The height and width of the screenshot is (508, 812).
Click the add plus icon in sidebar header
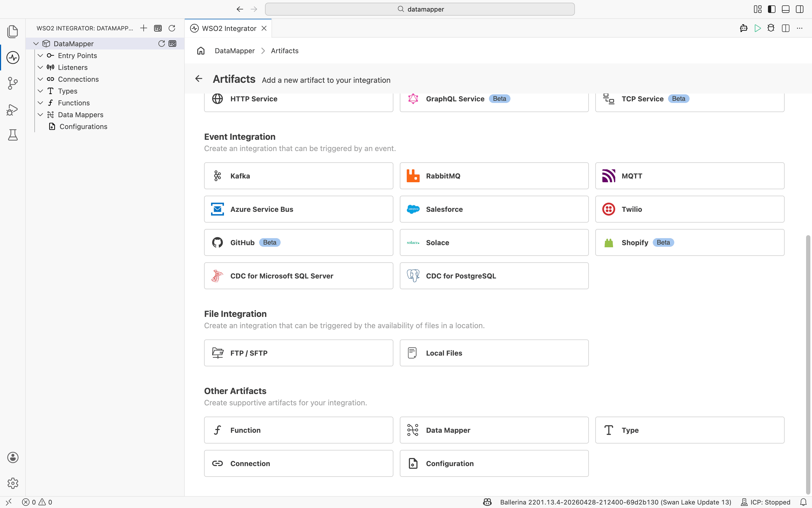[144, 28]
